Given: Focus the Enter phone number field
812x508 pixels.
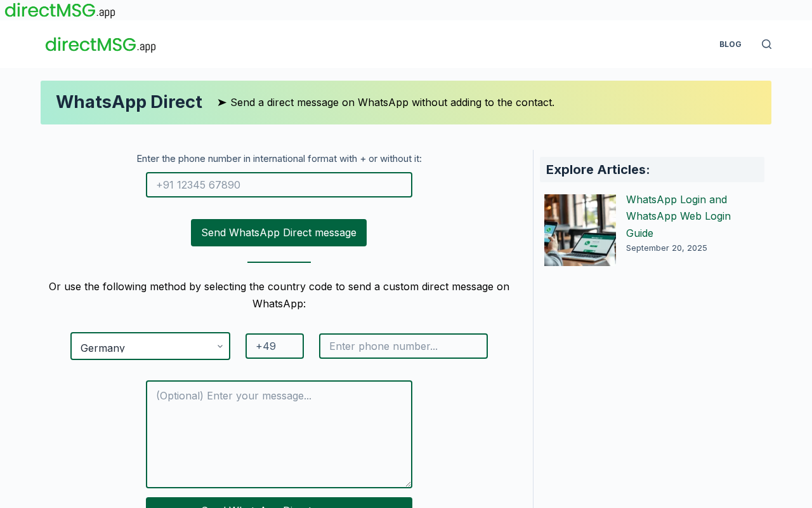Looking at the screenshot, I should click(403, 346).
